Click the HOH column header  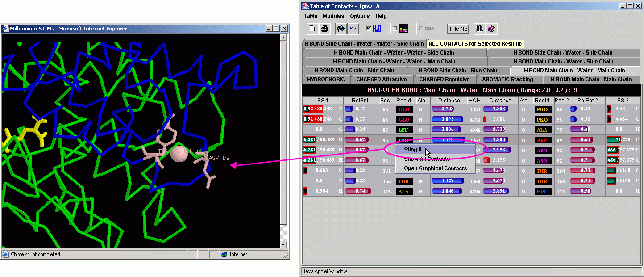click(474, 101)
